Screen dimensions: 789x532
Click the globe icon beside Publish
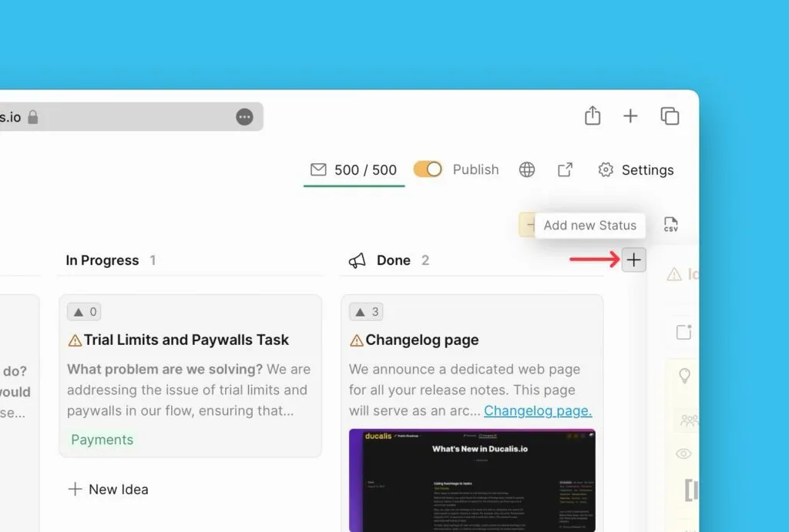point(527,170)
